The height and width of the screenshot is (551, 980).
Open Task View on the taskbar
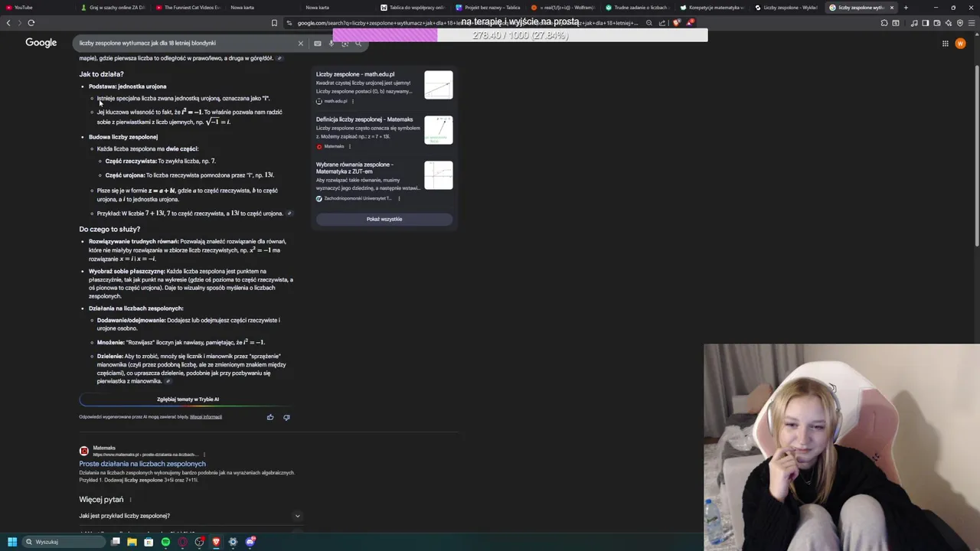click(116, 542)
